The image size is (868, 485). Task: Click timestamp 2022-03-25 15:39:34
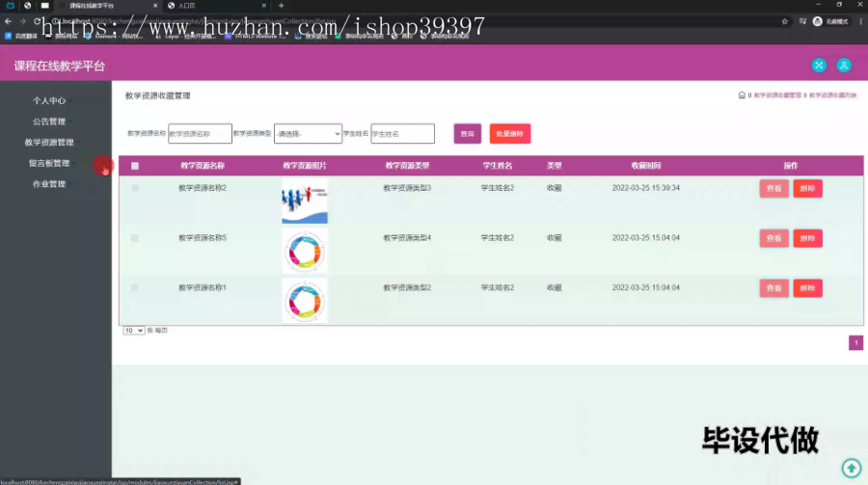pyautogui.click(x=646, y=188)
